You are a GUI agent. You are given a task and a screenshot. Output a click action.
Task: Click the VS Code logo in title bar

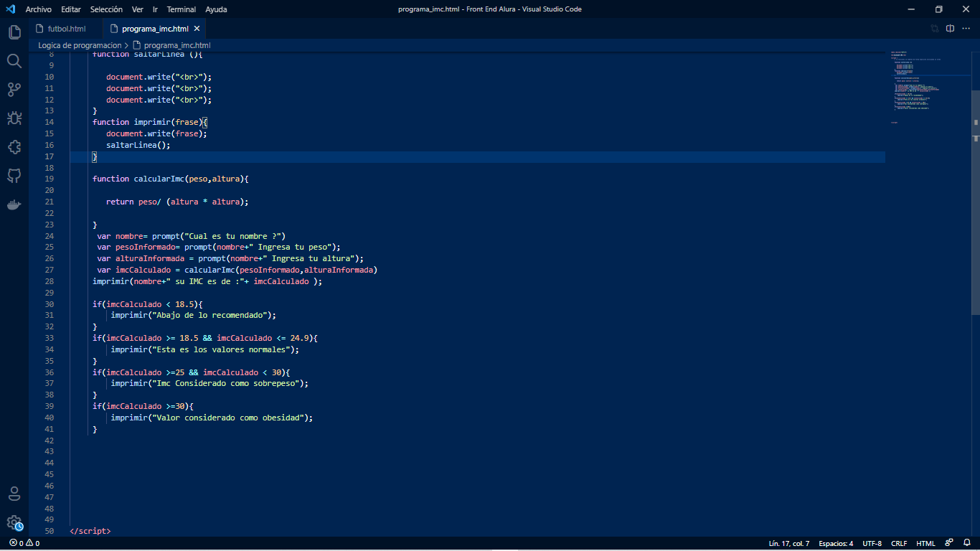[x=10, y=9]
